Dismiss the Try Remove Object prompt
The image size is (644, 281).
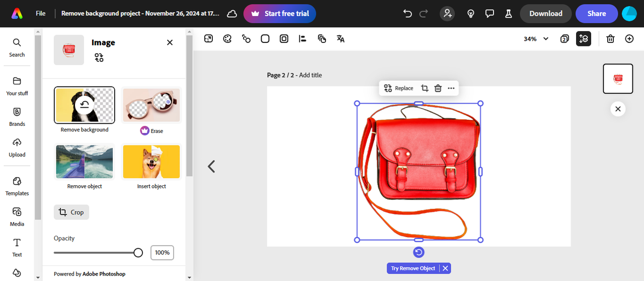pyautogui.click(x=445, y=268)
